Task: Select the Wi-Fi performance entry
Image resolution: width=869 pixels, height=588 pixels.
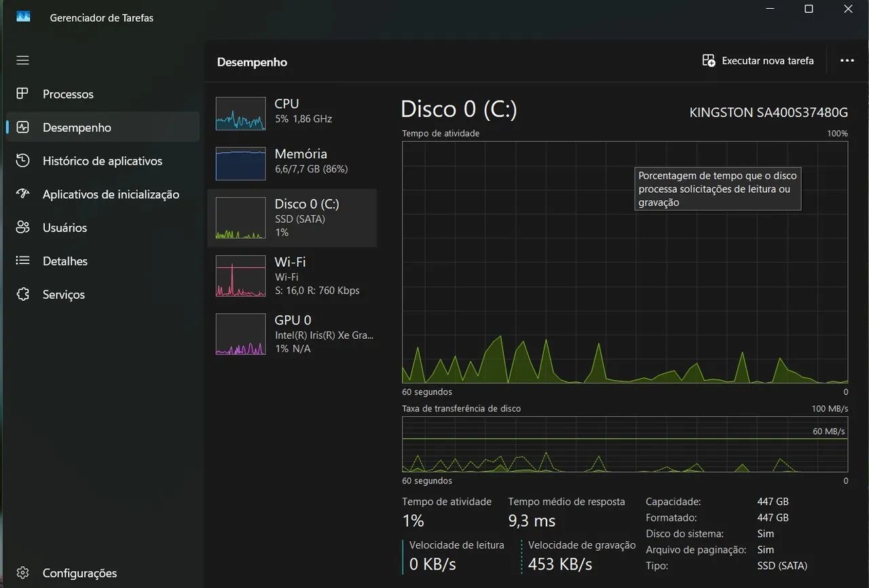Action: [x=292, y=276]
